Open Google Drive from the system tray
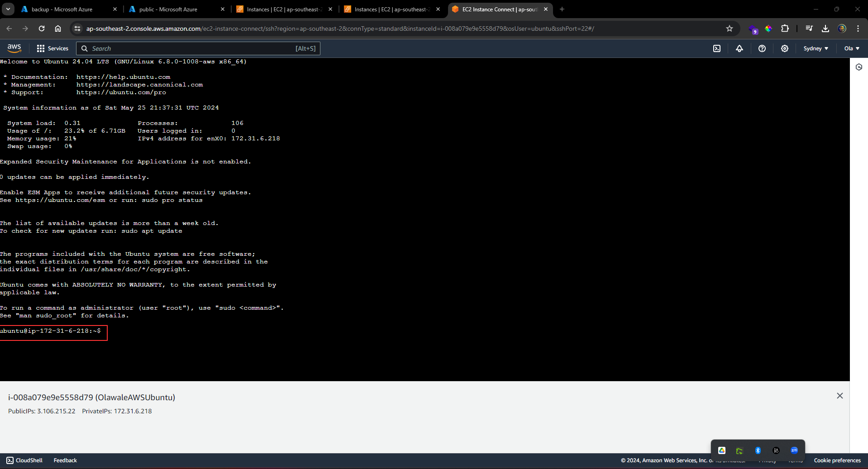This screenshot has height=469, width=868. coord(722,450)
